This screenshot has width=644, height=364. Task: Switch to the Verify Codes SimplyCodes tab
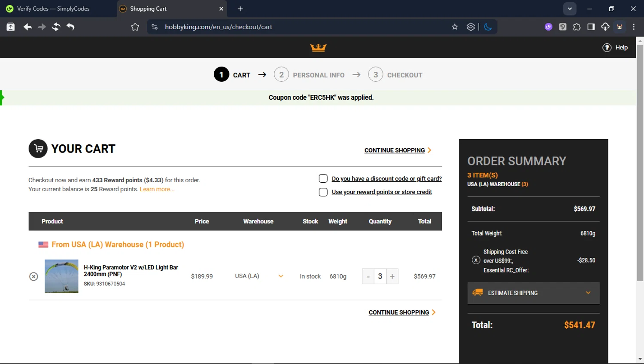click(58, 9)
